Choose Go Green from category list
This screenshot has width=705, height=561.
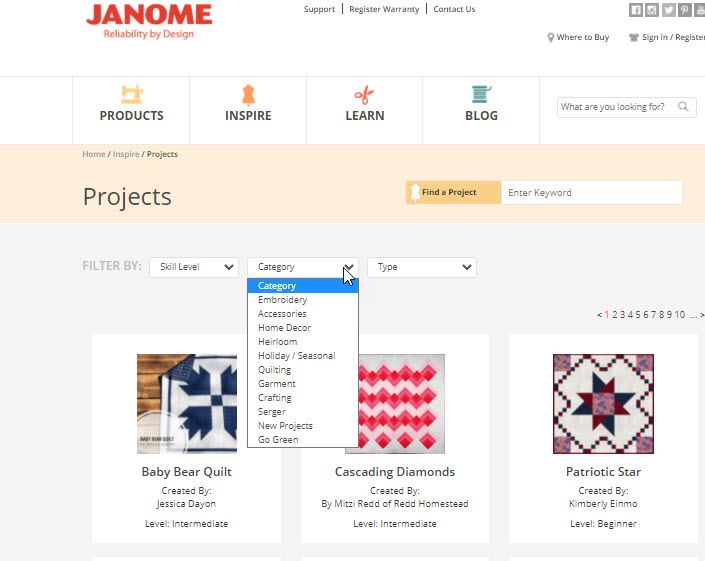coord(303,440)
